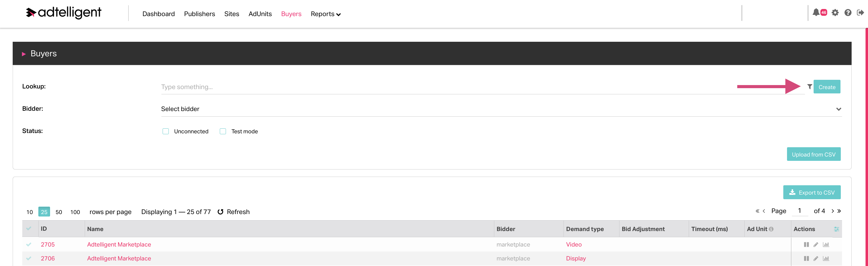The width and height of the screenshot is (868, 266).
Task: Click Upload from CSV
Action: 813,154
